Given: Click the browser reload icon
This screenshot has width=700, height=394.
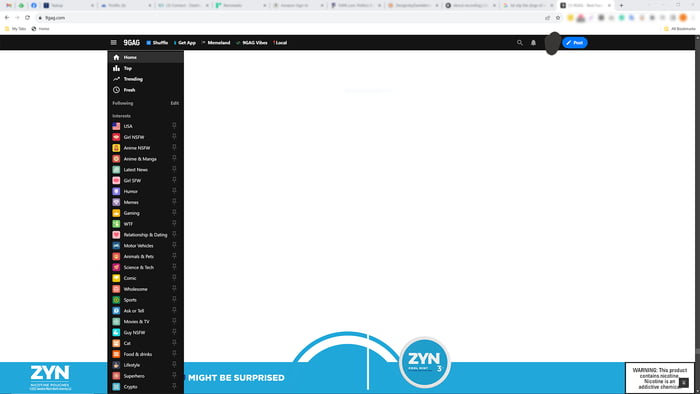Looking at the screenshot, I should (27, 18).
